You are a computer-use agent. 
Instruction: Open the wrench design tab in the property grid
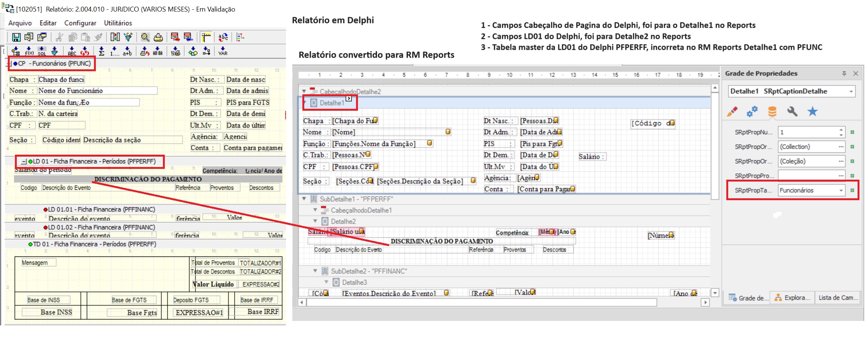pos(792,111)
